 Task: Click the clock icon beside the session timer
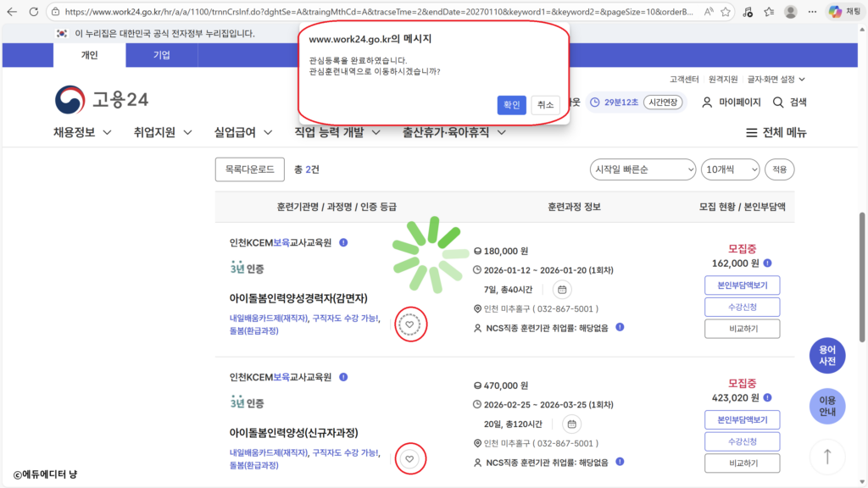point(596,101)
